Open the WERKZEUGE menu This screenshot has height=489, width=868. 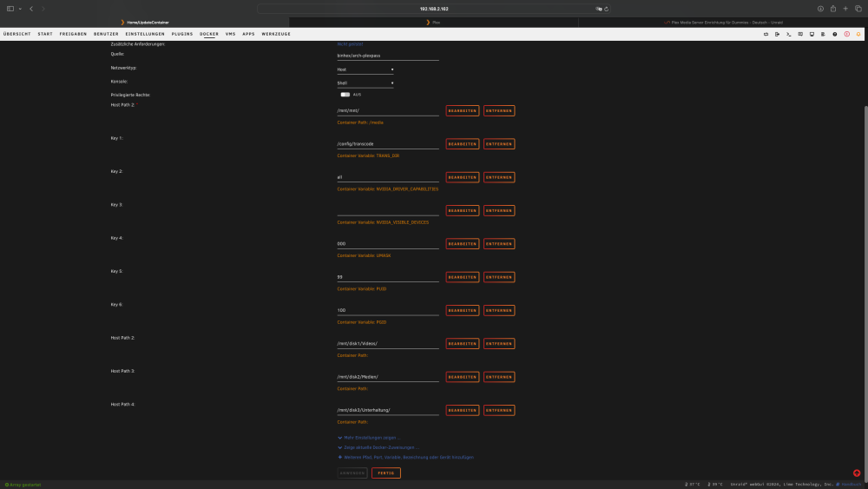coord(276,35)
